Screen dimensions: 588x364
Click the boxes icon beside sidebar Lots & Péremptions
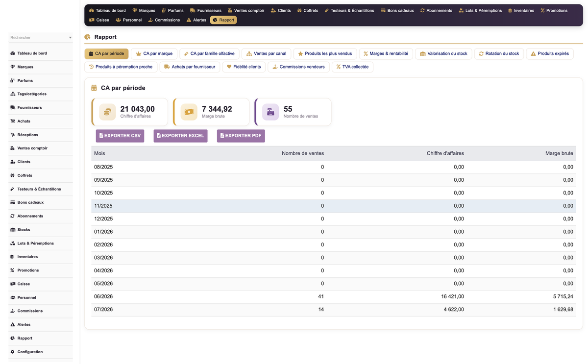tap(12, 243)
